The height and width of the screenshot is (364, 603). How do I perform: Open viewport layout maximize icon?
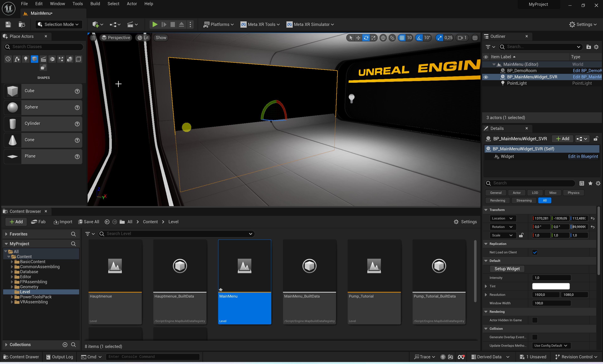tap(475, 38)
